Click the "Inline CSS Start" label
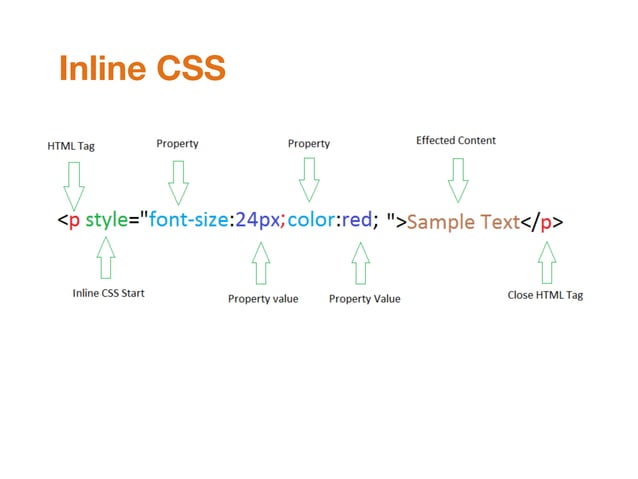The height and width of the screenshot is (479, 638). coord(108,293)
